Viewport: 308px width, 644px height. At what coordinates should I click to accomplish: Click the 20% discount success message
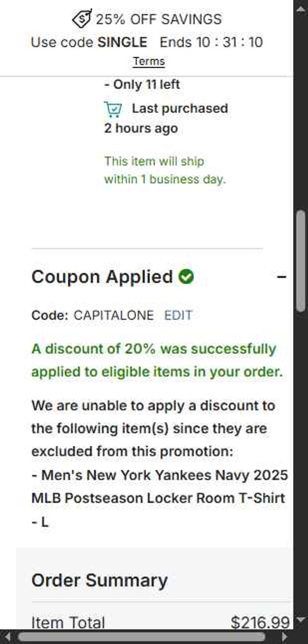click(157, 360)
